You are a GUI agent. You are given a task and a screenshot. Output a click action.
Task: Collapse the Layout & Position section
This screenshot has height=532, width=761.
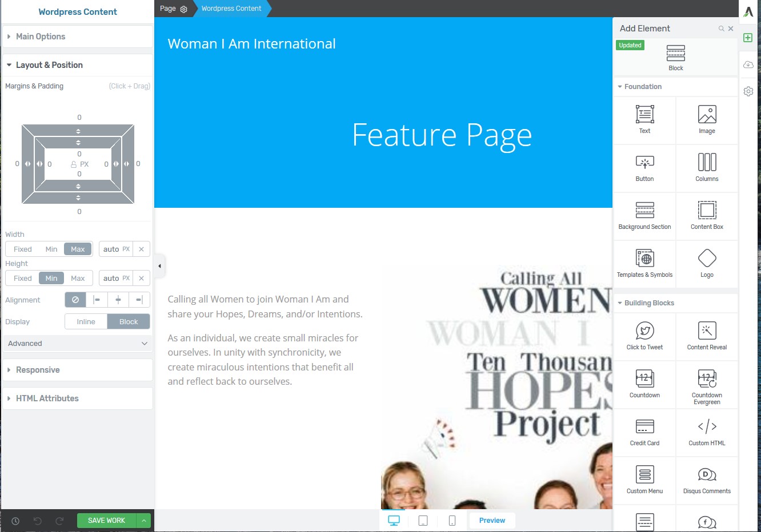pos(78,65)
